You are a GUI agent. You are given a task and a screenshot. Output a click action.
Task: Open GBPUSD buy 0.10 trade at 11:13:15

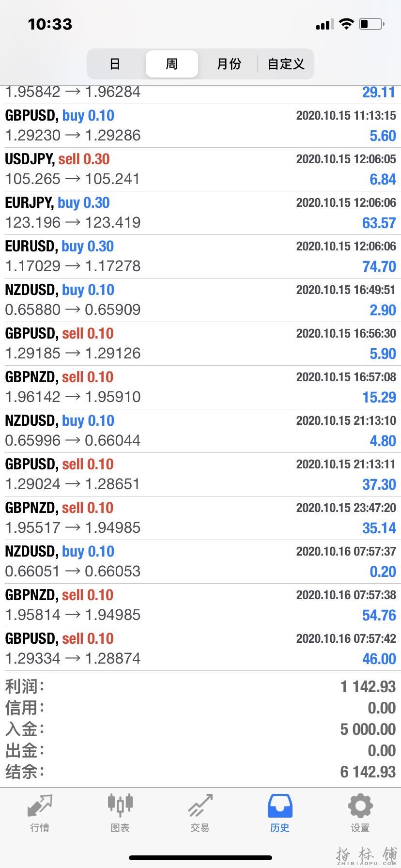pyautogui.click(x=200, y=126)
